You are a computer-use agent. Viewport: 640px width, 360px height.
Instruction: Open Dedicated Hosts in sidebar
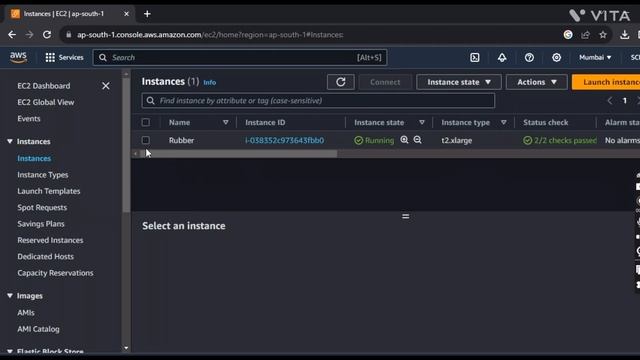(x=46, y=256)
